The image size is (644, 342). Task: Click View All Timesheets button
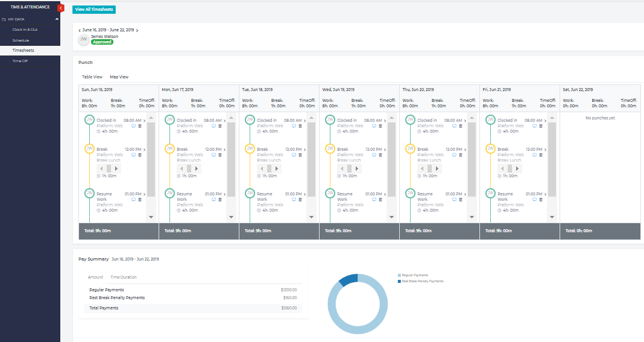[x=93, y=10]
